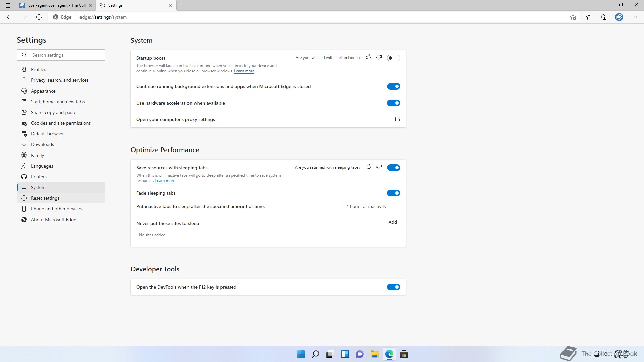Add this page to favorites star
This screenshot has height=362, width=644.
573,17
